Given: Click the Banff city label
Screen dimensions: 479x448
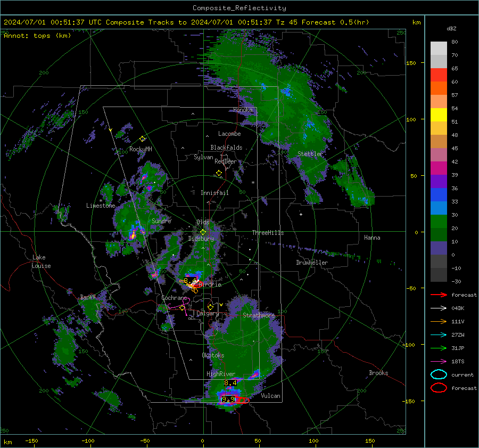Looking at the screenshot, I should point(88,297).
